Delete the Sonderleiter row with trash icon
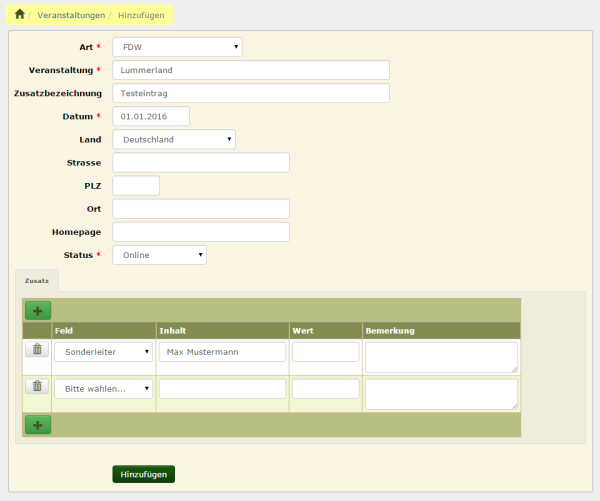 37,349
